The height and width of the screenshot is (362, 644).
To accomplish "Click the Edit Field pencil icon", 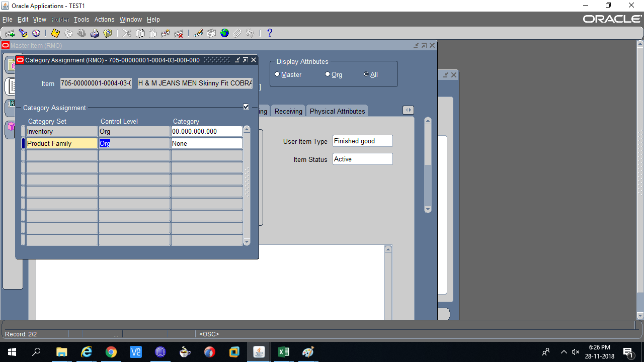I will pos(197,33).
